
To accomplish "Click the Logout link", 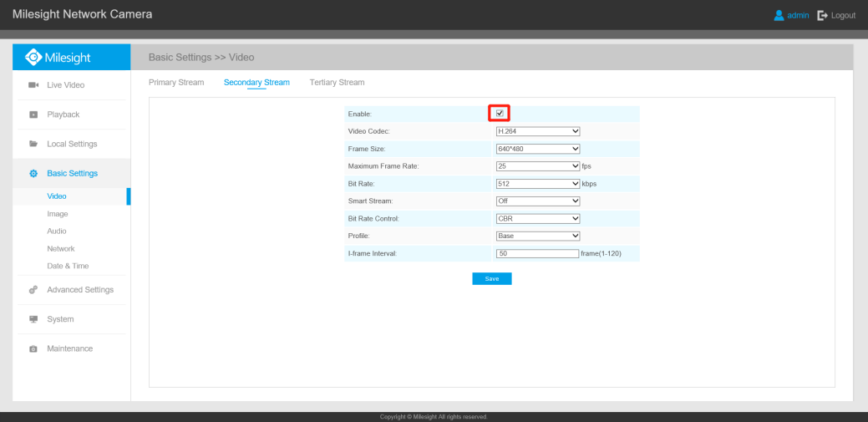I will pos(843,16).
